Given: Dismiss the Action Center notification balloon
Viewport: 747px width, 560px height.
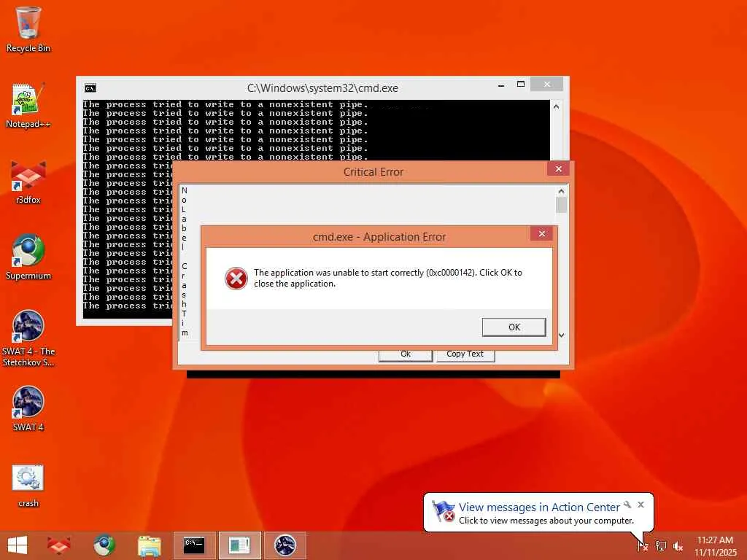Looking at the screenshot, I should [640, 505].
